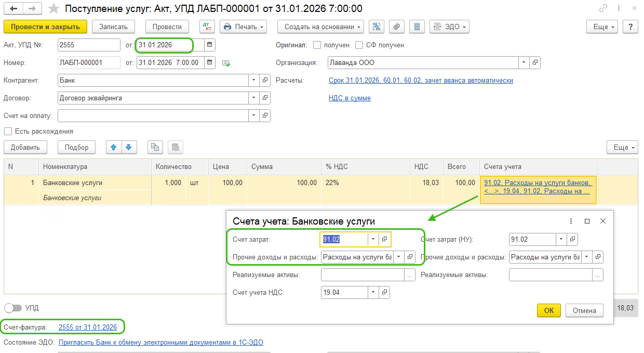
Task: Click the Счет на оплату input field
Action: pos(153,115)
